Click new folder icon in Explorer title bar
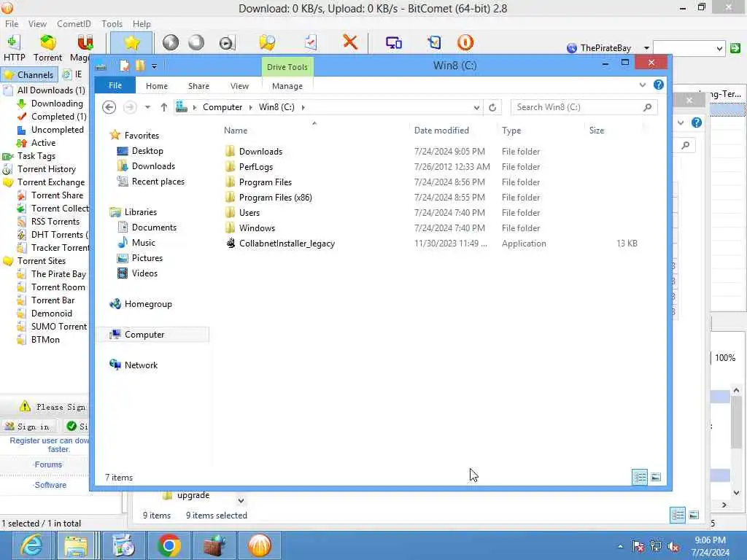Viewport: 747px width, 560px height. [x=140, y=65]
